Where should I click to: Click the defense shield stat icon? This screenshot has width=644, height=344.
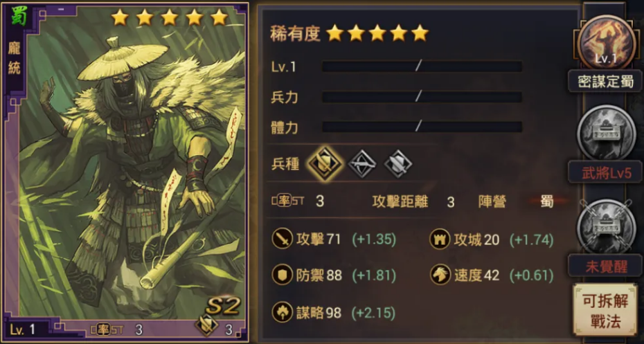[x=282, y=275]
